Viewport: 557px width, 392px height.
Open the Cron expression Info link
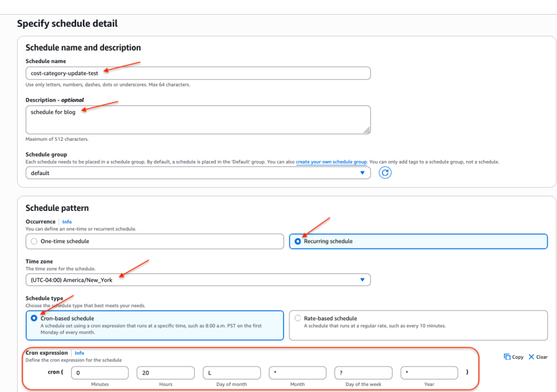[x=79, y=353]
